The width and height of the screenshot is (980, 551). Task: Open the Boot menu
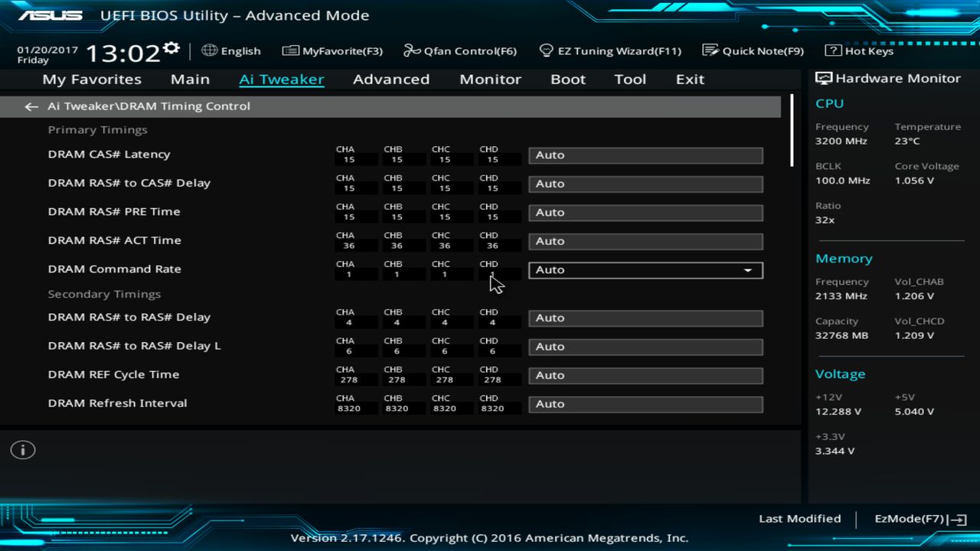click(567, 79)
